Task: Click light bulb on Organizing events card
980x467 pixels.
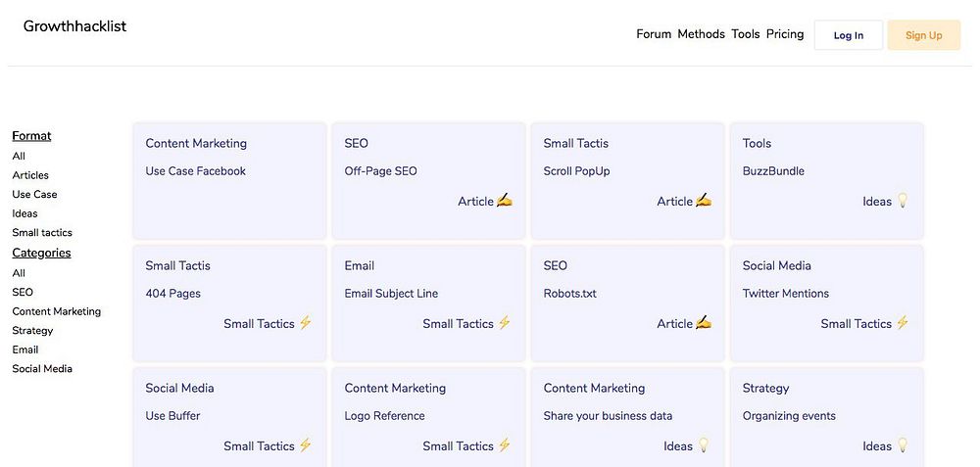Action: pos(903,445)
